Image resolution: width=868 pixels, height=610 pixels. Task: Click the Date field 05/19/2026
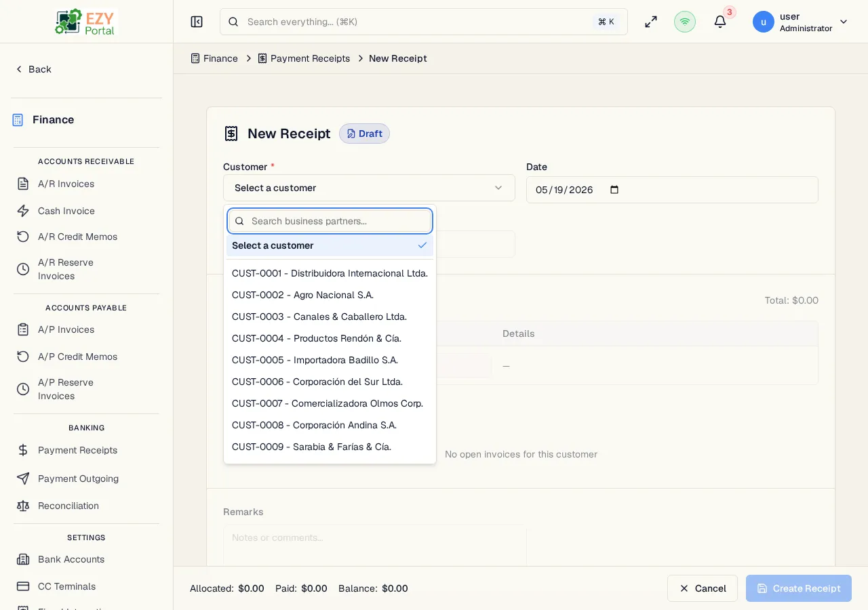(x=672, y=190)
